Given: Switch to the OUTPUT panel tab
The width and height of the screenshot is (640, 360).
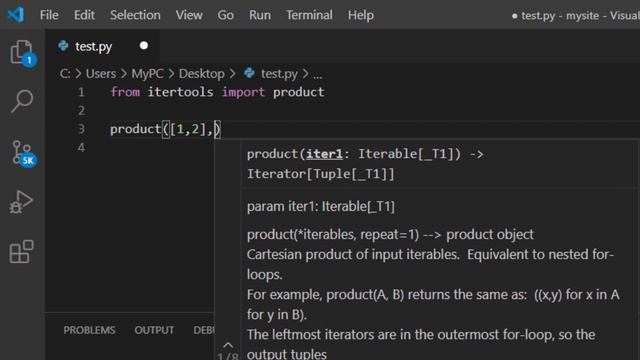Looking at the screenshot, I should click(154, 330).
